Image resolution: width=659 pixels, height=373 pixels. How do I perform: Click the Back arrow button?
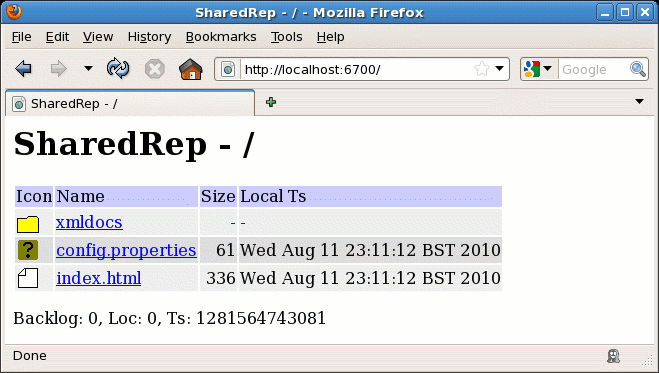click(24, 68)
